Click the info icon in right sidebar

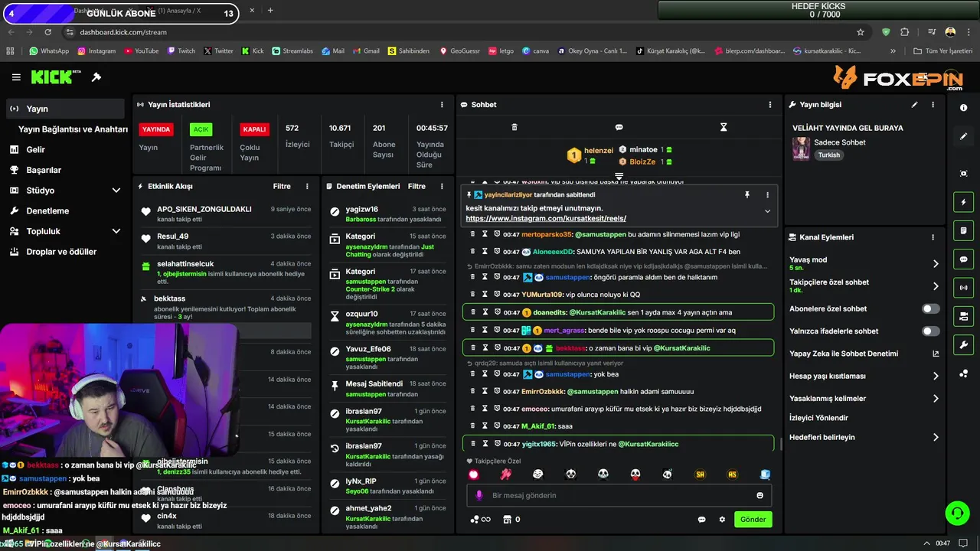tap(964, 108)
